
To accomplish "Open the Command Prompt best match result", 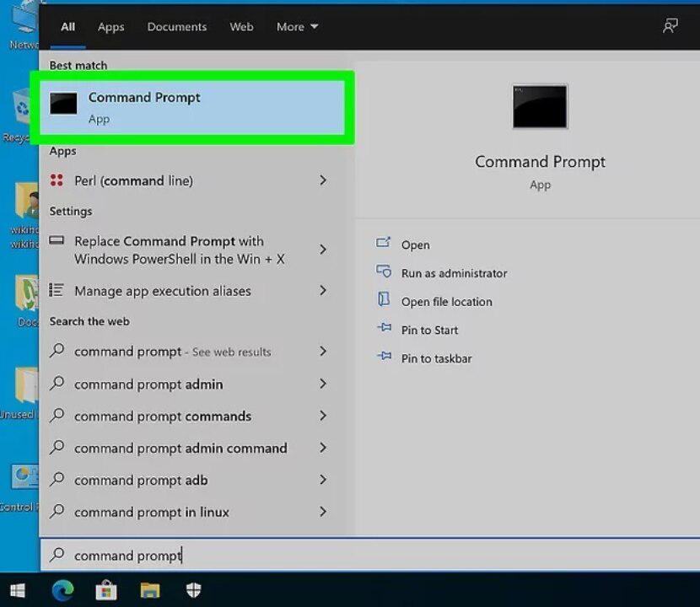I will point(192,108).
